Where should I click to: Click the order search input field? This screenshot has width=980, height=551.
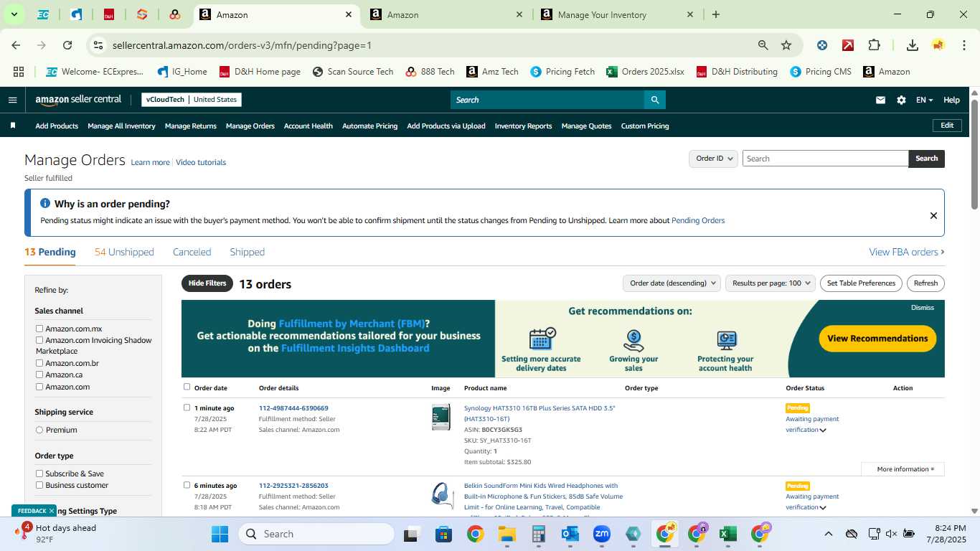pyautogui.click(x=825, y=159)
